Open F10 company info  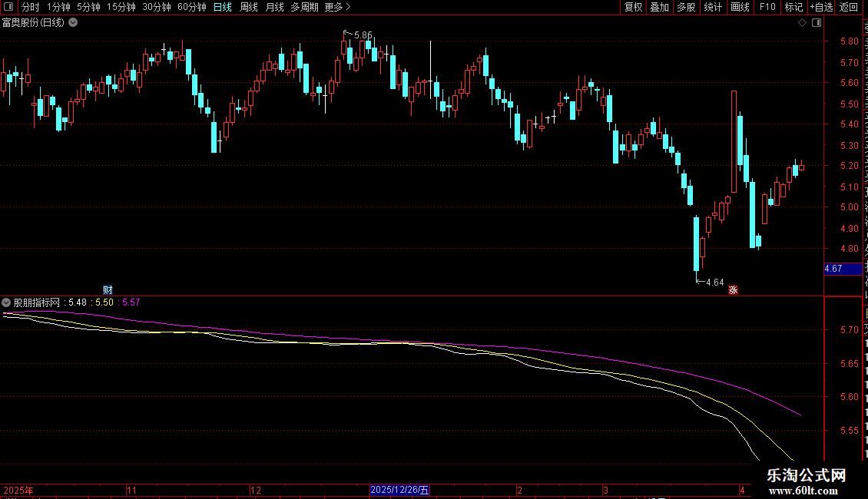coord(767,7)
